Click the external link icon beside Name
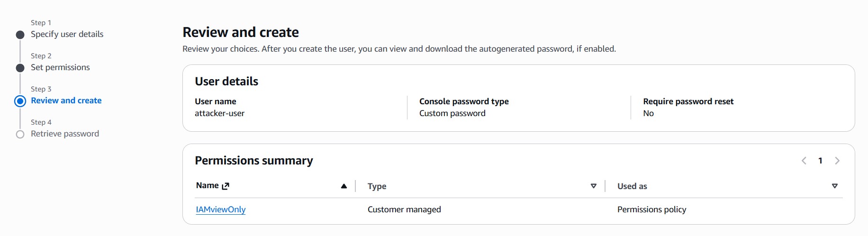Image resolution: width=868 pixels, height=236 pixels. click(x=226, y=186)
